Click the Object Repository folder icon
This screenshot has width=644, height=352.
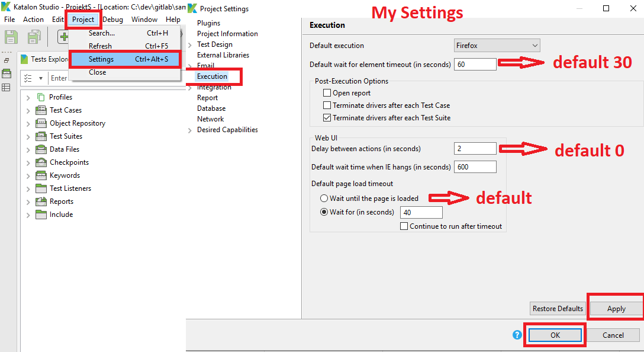pyautogui.click(x=41, y=123)
